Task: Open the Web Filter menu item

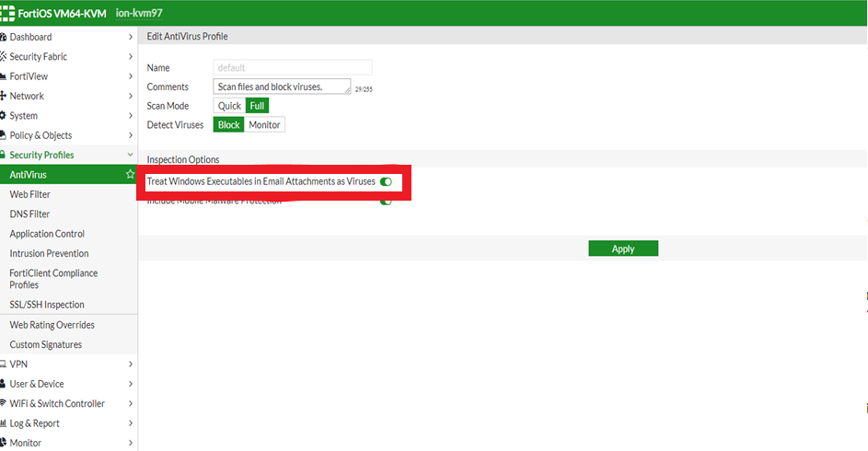Action: click(x=30, y=194)
